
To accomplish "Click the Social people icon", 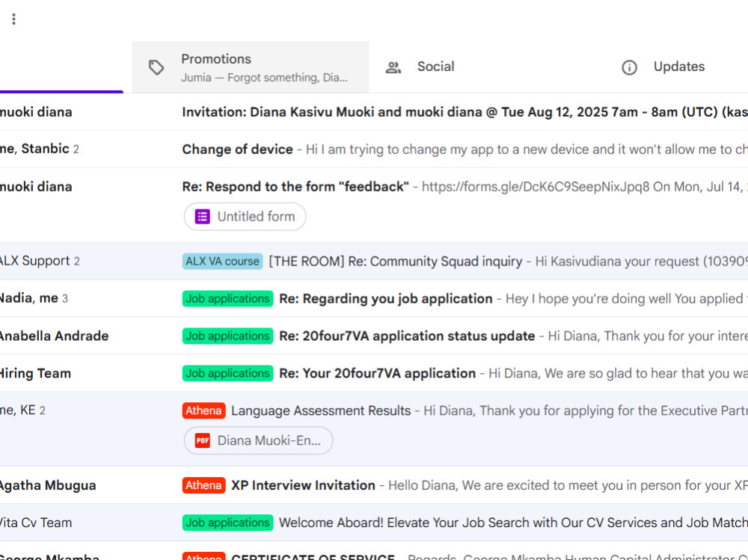I will coord(393,67).
